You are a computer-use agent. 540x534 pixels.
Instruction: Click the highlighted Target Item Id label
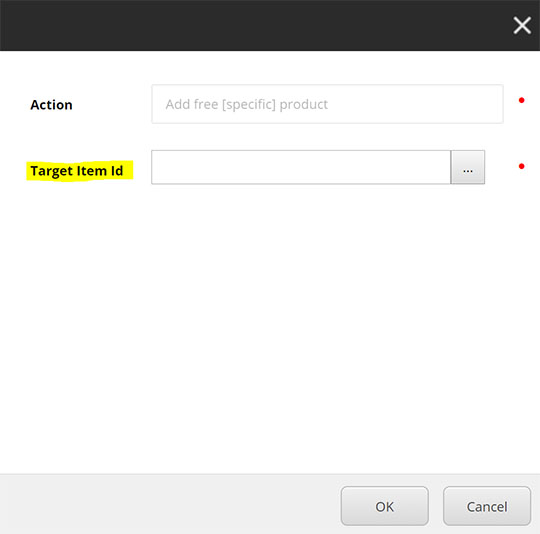coord(77,171)
